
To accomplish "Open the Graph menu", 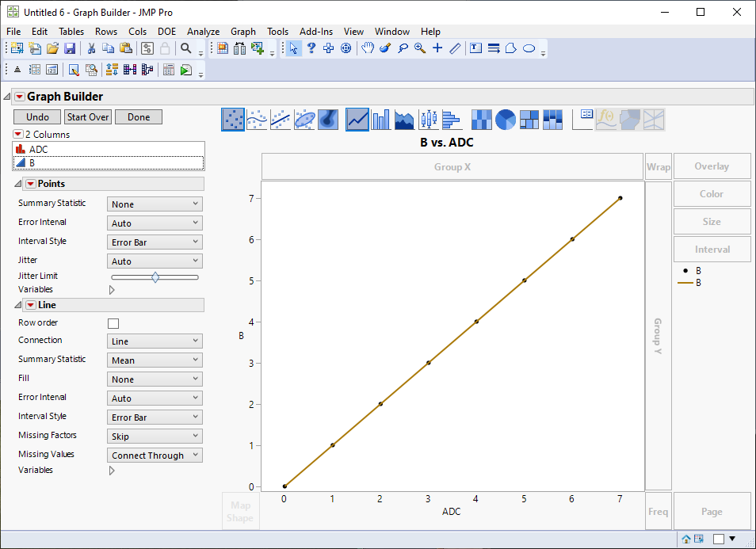I will [243, 32].
